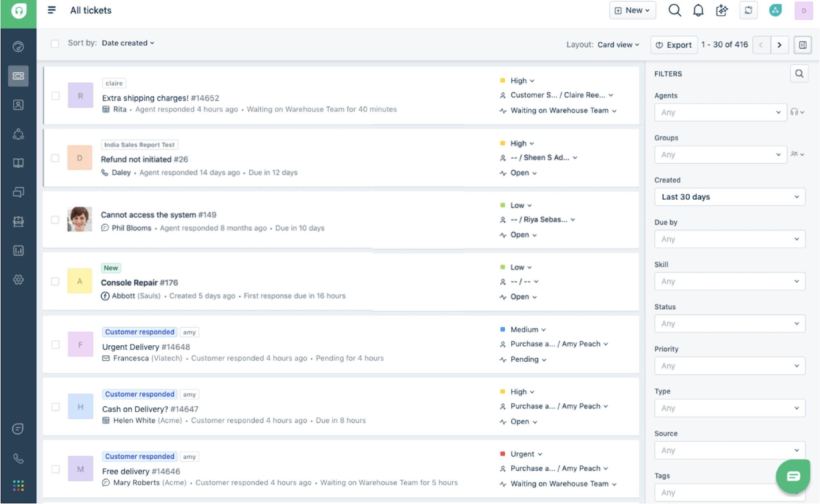Viewport: 820px width, 504px height.
Task: Toggle the filters panel collapse icon
Action: click(803, 45)
